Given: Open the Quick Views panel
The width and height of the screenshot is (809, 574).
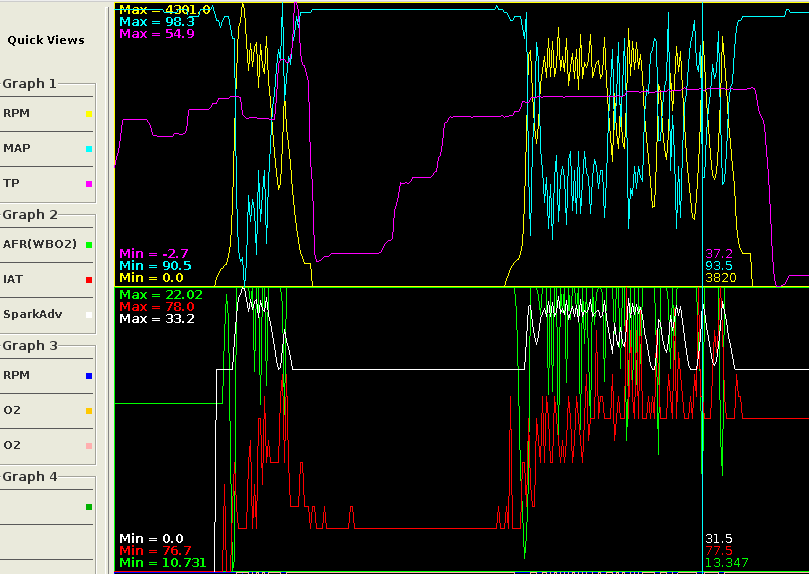Looking at the screenshot, I should click(46, 40).
